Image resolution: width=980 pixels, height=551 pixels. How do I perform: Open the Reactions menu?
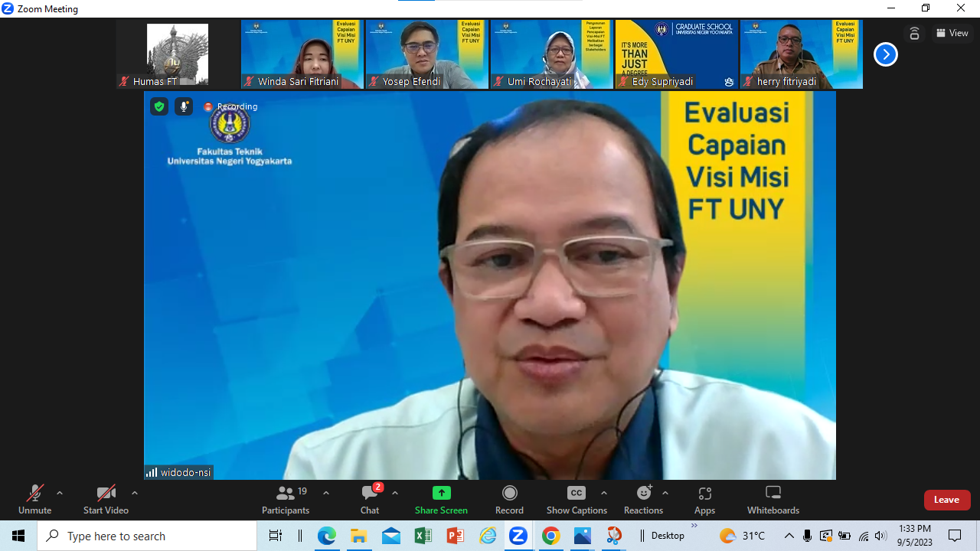tap(643, 500)
